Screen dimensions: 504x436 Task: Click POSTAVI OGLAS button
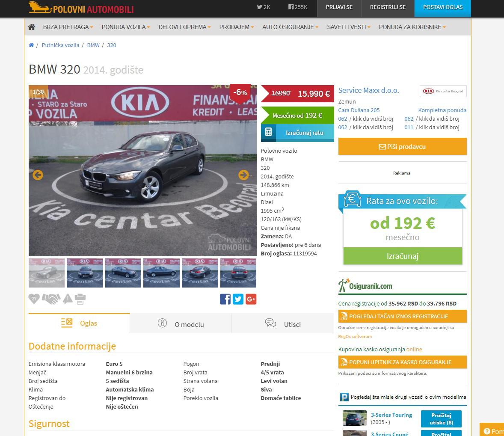coord(443,8)
